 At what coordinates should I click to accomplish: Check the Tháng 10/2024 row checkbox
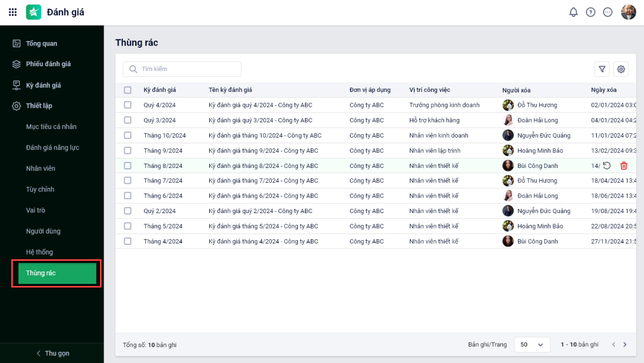128,136
